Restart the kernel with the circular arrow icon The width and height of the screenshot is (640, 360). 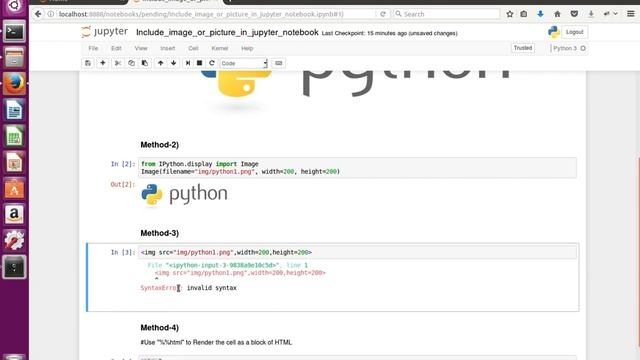point(211,63)
